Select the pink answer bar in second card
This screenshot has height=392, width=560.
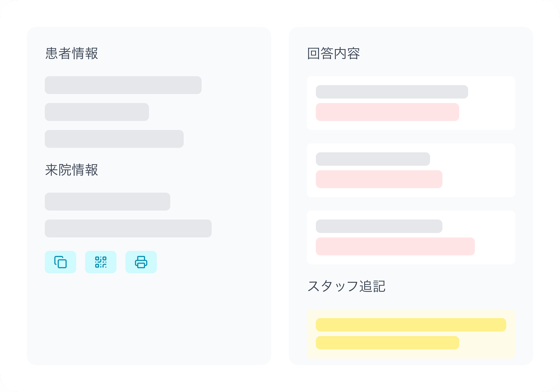click(379, 179)
